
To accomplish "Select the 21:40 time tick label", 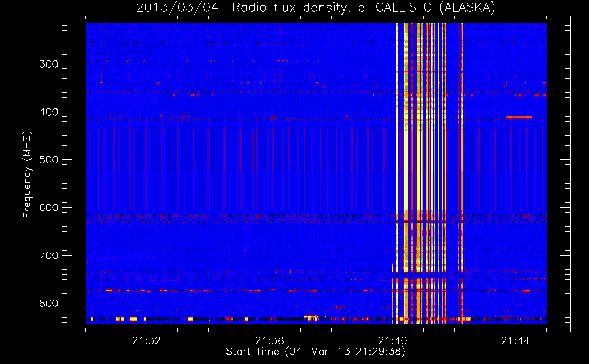I will click(392, 341).
